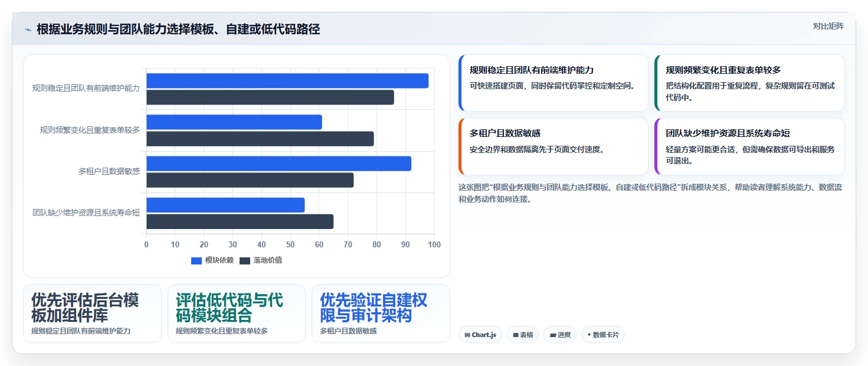Toggle the 模块依赖 legend entry

[212, 260]
